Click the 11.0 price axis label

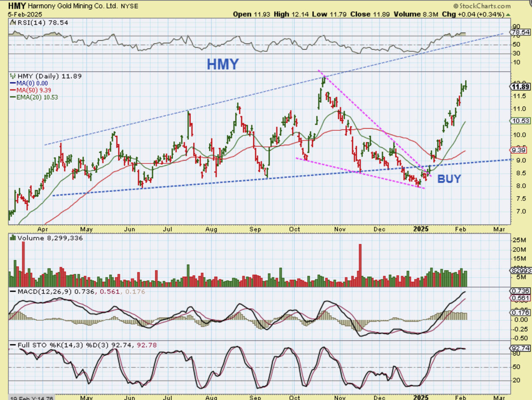tap(519, 109)
